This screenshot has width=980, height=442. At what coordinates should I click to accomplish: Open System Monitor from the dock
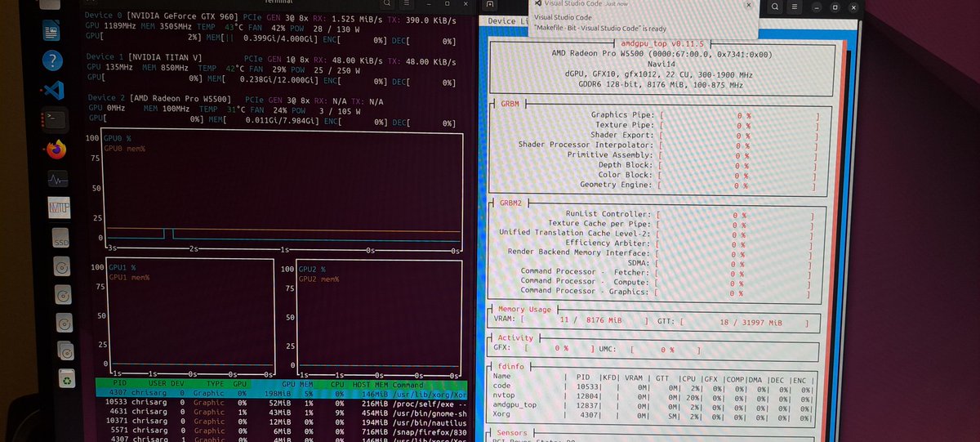tap(58, 179)
